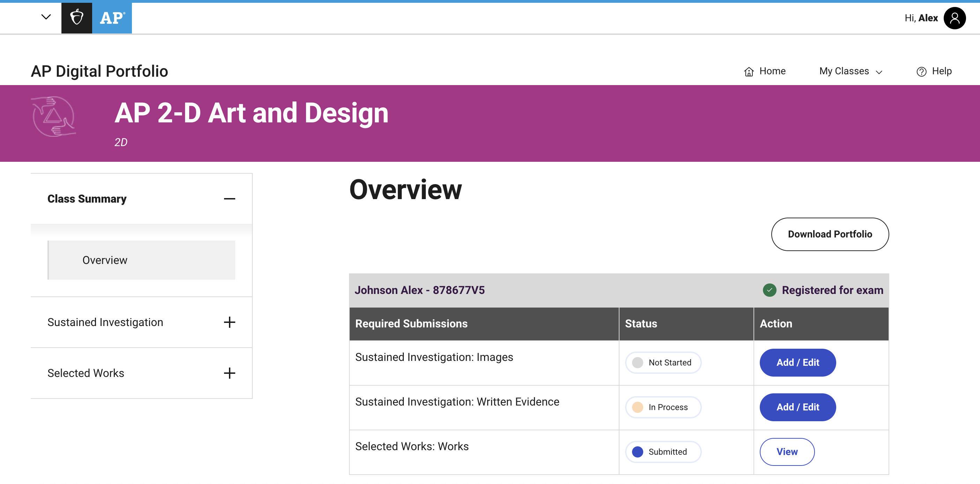The height and width of the screenshot is (484, 980).
Task: Click the gray Not Started status dot
Action: 637,362
